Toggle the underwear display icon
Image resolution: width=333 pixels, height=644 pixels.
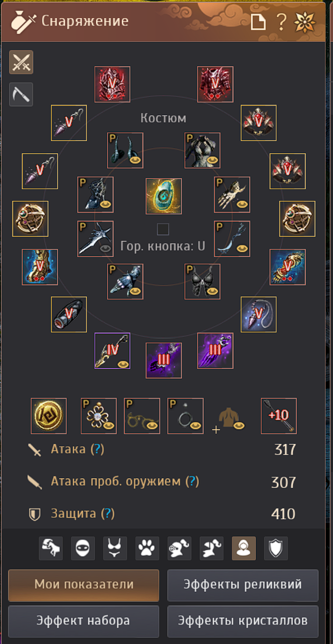coord(115,548)
